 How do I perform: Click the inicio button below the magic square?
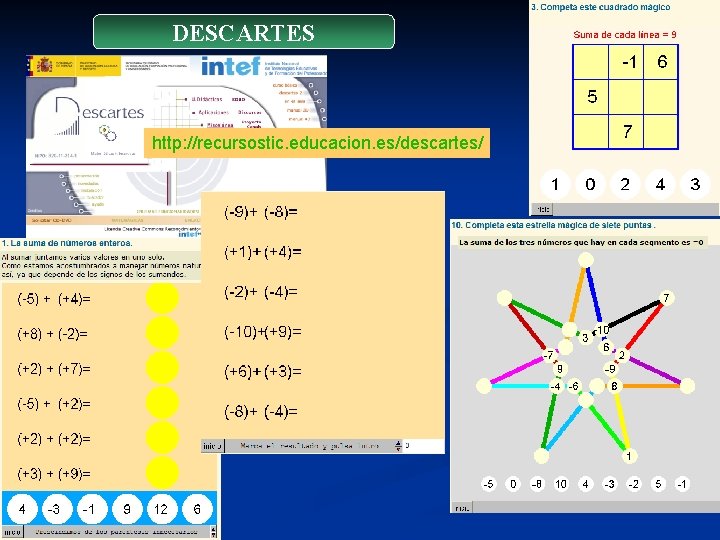pos(543,209)
